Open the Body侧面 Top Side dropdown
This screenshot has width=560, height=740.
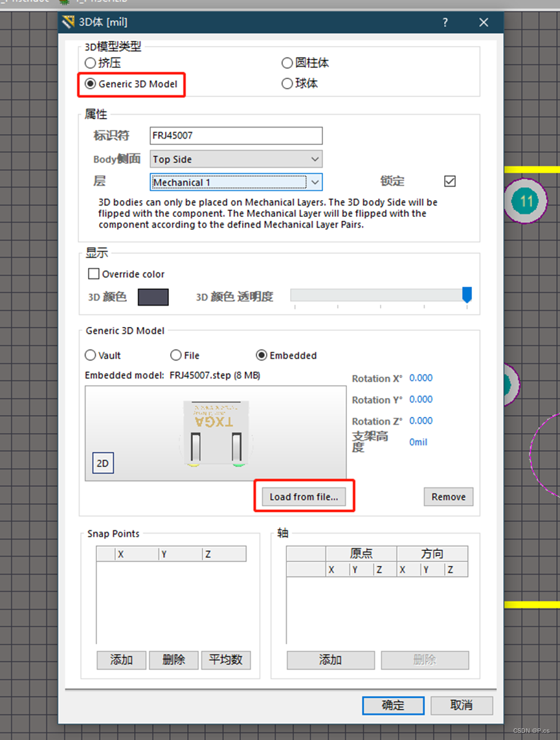236,159
